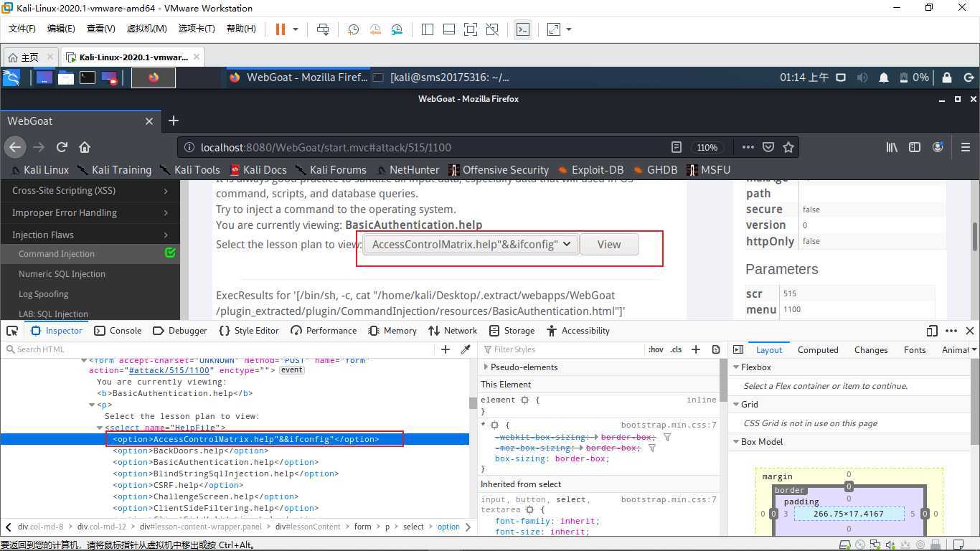
Task: Open DevTools customize three-dot menu
Action: click(x=951, y=331)
